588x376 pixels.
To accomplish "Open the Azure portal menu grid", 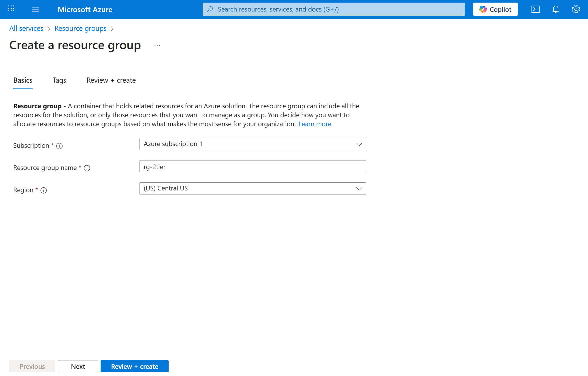I will pos(11,9).
